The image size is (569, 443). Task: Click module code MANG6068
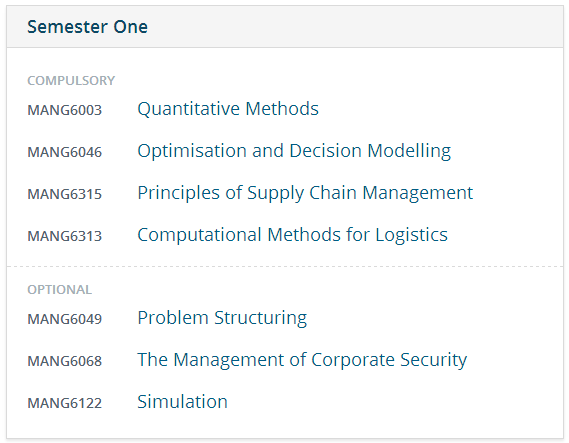pos(65,361)
